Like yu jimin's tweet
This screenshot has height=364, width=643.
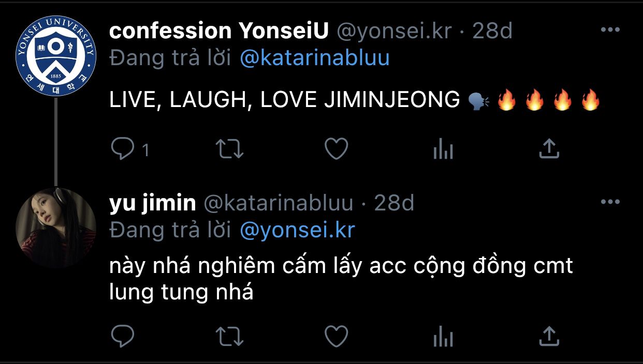pyautogui.click(x=336, y=337)
